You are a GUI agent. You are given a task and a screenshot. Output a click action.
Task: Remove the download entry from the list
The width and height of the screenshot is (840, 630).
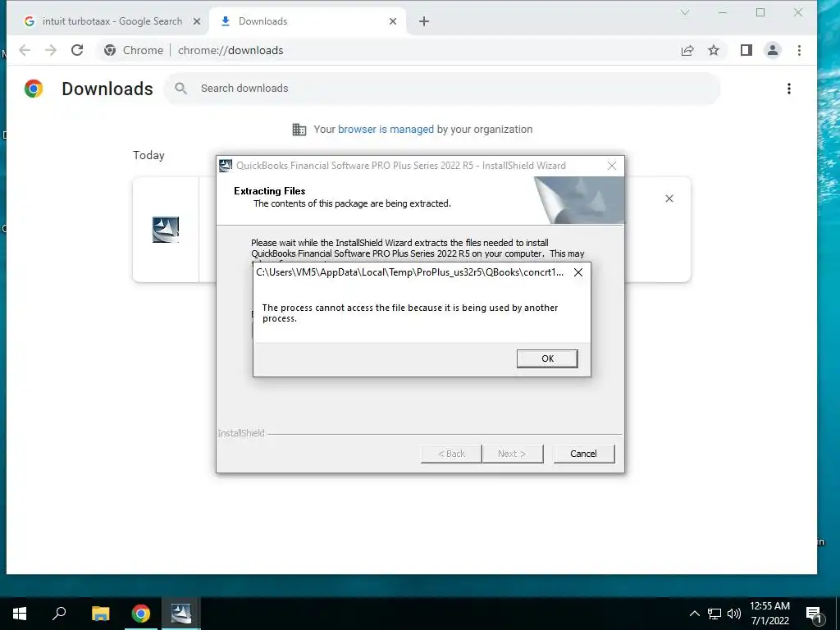pos(669,199)
